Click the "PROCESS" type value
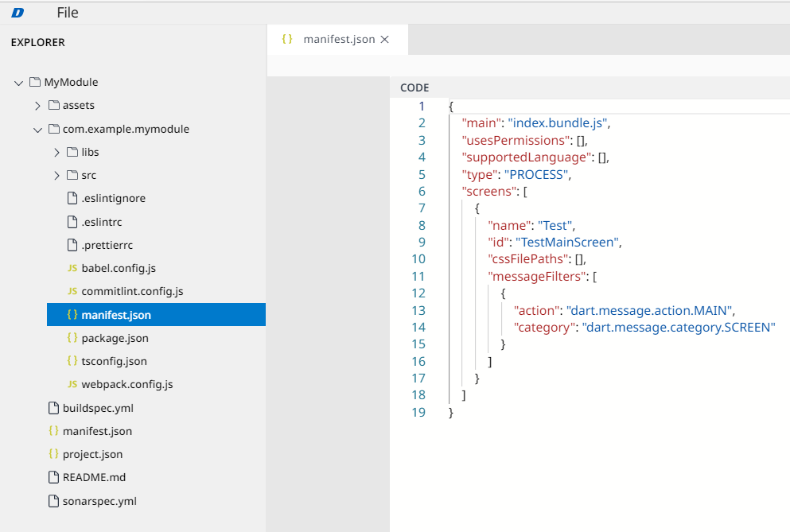790x532 pixels. (x=536, y=175)
